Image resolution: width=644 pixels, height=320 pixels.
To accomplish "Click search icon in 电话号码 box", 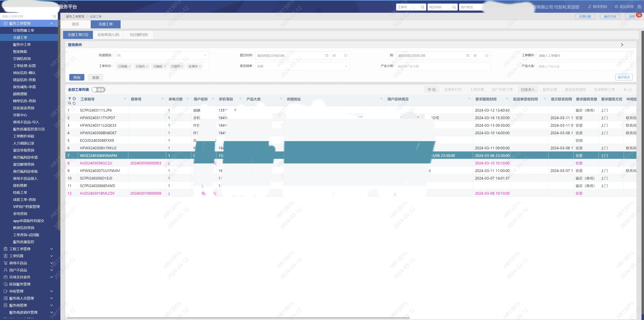I will point(454,7).
